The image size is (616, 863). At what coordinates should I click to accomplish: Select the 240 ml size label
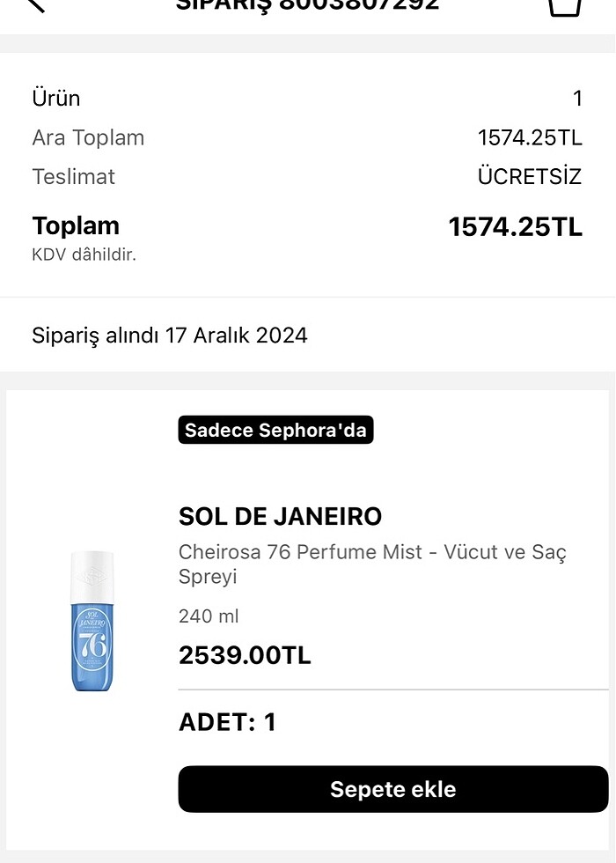pos(208,616)
